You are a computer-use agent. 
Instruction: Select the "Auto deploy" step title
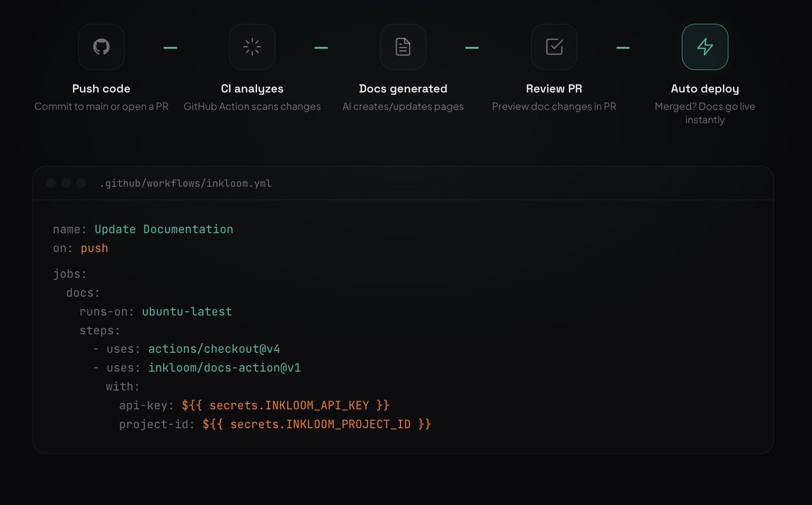(x=705, y=89)
